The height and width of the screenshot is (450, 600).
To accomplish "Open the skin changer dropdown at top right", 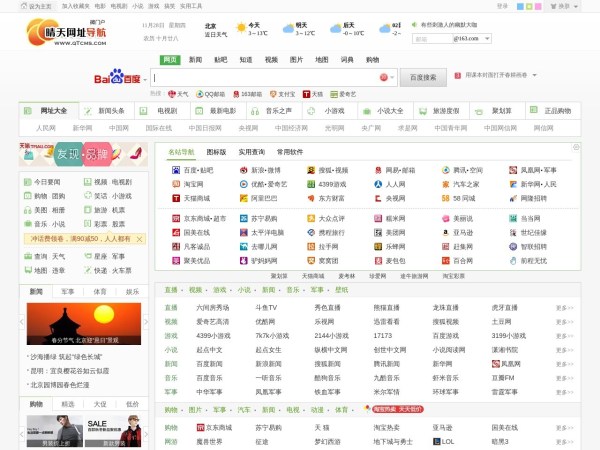I will click(571, 6).
